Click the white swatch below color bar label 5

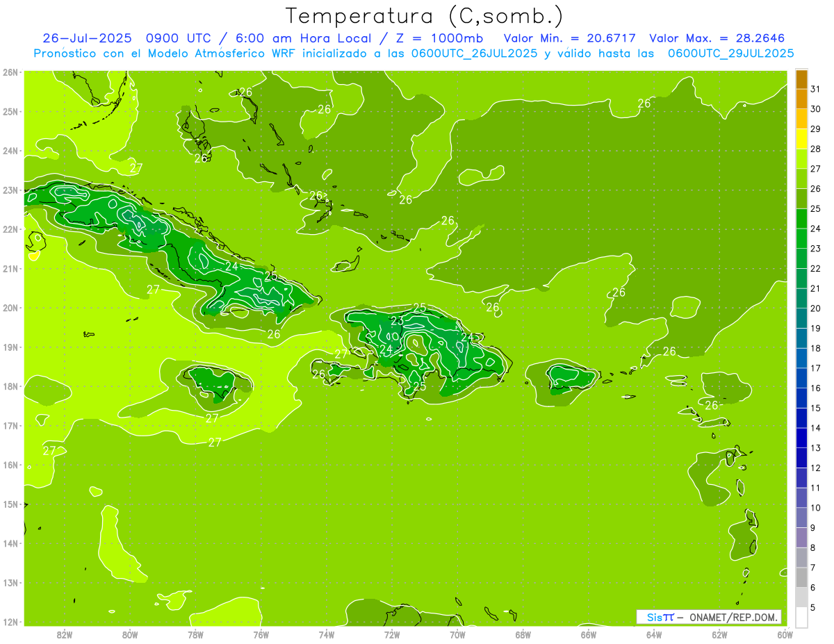(801, 617)
